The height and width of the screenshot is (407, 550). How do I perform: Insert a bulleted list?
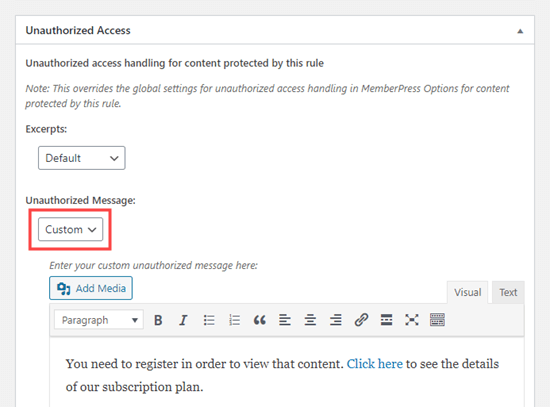pos(209,320)
